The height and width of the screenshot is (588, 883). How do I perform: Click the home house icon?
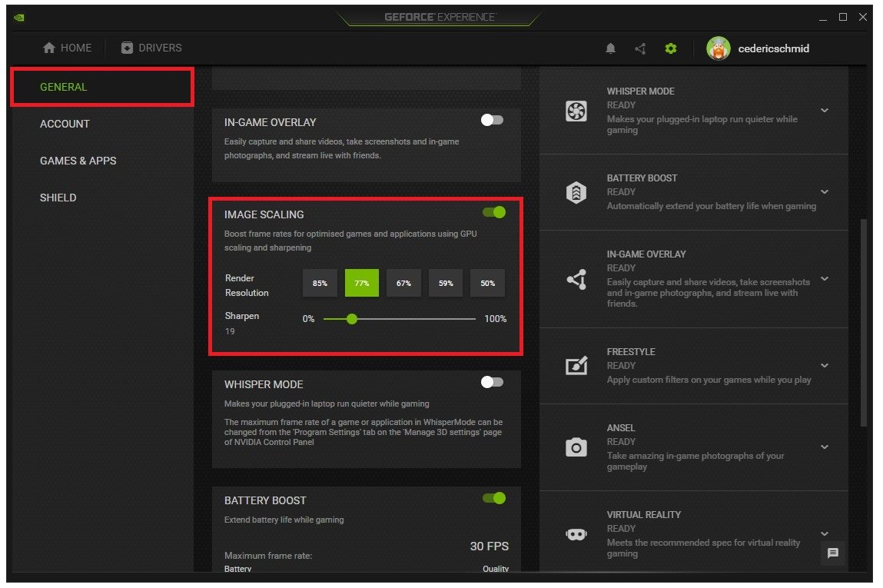click(49, 48)
